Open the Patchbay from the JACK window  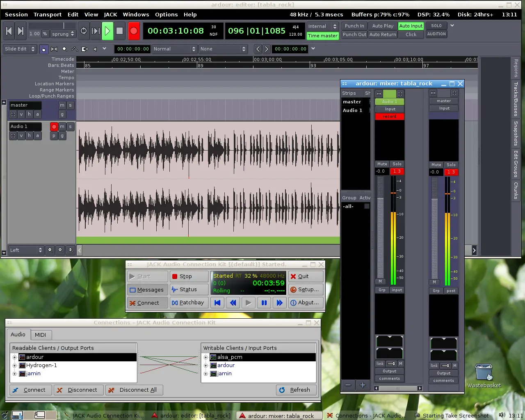189,303
